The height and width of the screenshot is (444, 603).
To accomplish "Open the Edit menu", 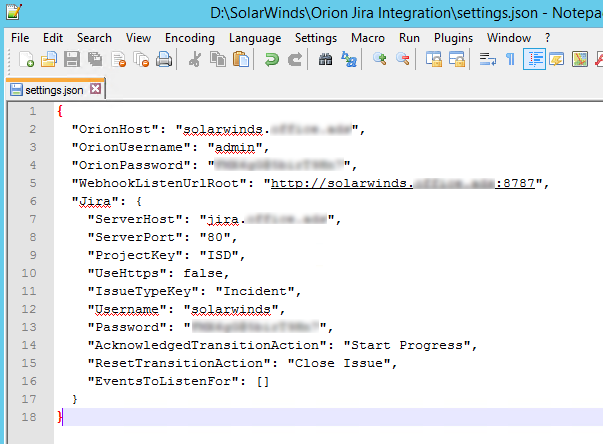I will 53,38.
